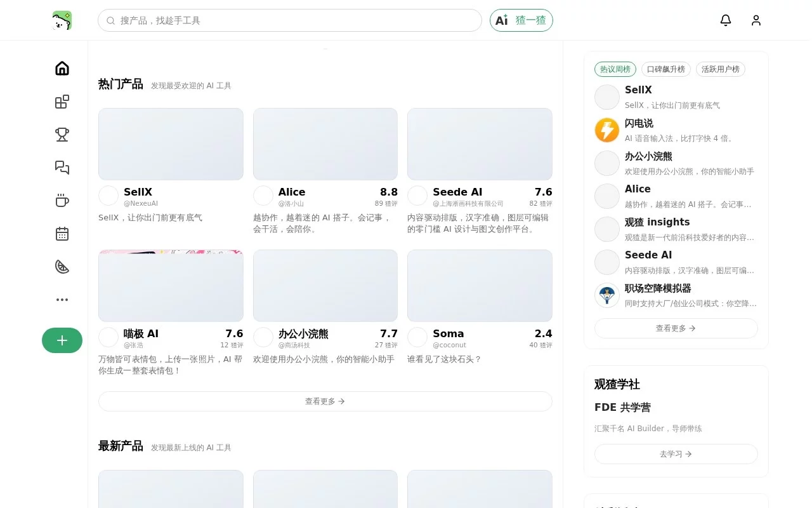The height and width of the screenshot is (508, 812).
Task: Click Soma's 2.4 rating score
Action: pos(544,333)
